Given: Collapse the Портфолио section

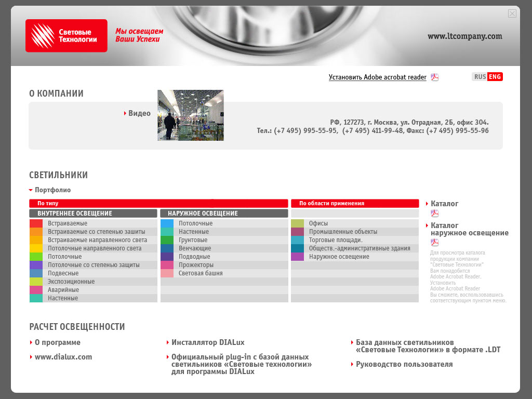Looking at the screenshot, I should [x=50, y=190].
